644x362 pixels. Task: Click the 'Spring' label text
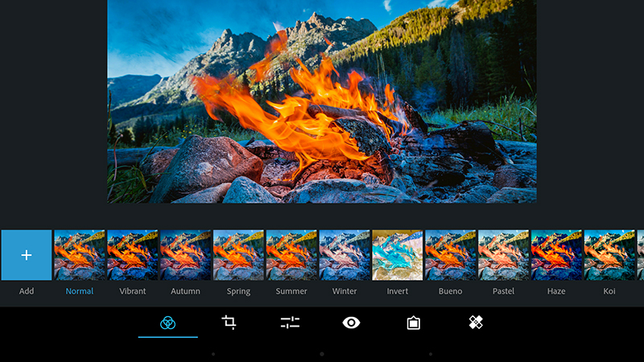coord(238,291)
